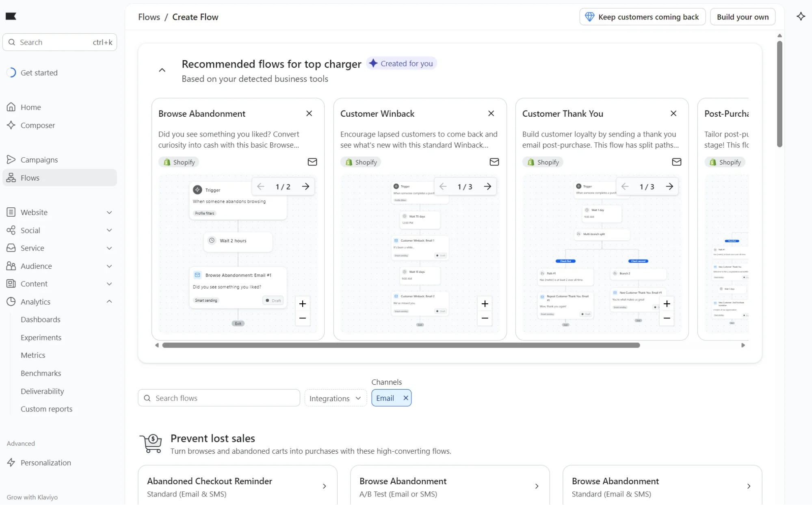Open the Get started item
812x505 pixels.
point(60,73)
